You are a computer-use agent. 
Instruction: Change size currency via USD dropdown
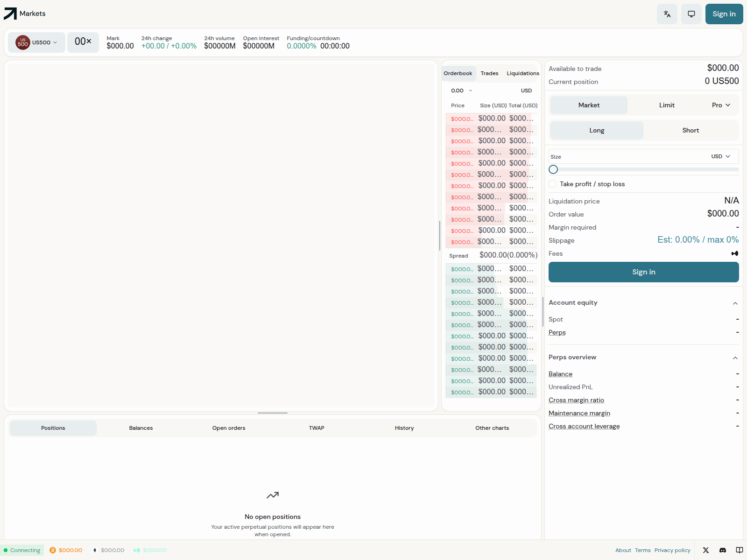[x=721, y=156]
